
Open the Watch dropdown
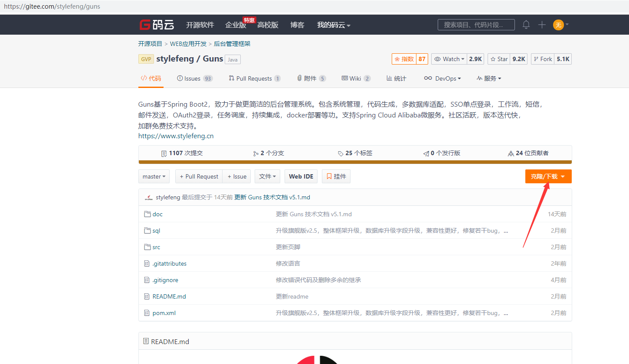click(x=449, y=59)
